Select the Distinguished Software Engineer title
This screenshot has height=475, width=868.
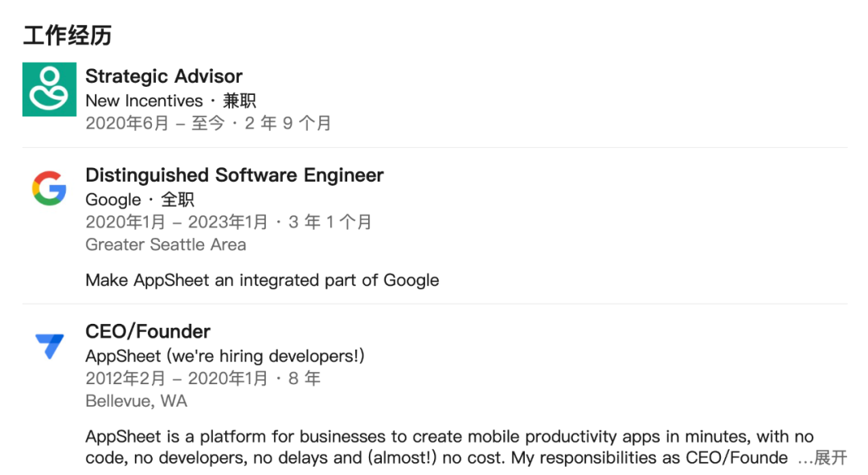point(235,175)
